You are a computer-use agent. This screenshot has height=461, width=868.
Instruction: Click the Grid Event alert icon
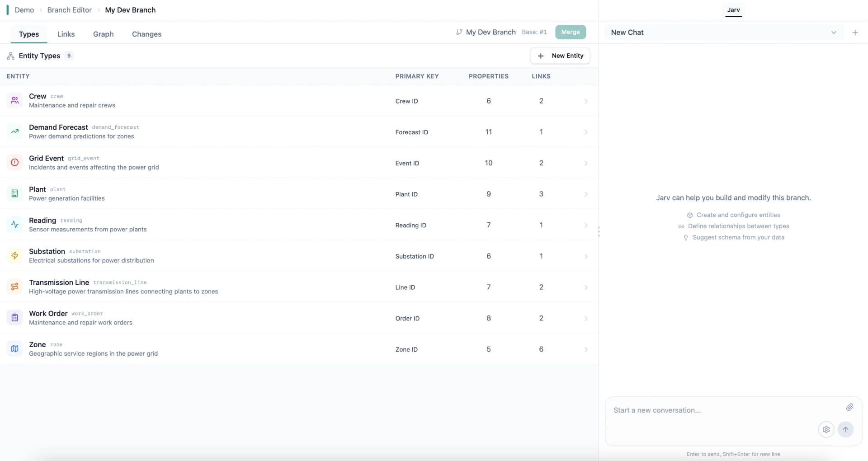15,162
